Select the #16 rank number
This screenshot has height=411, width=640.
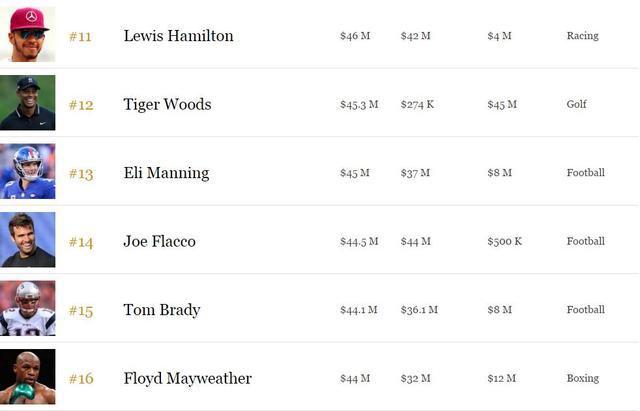coord(81,379)
